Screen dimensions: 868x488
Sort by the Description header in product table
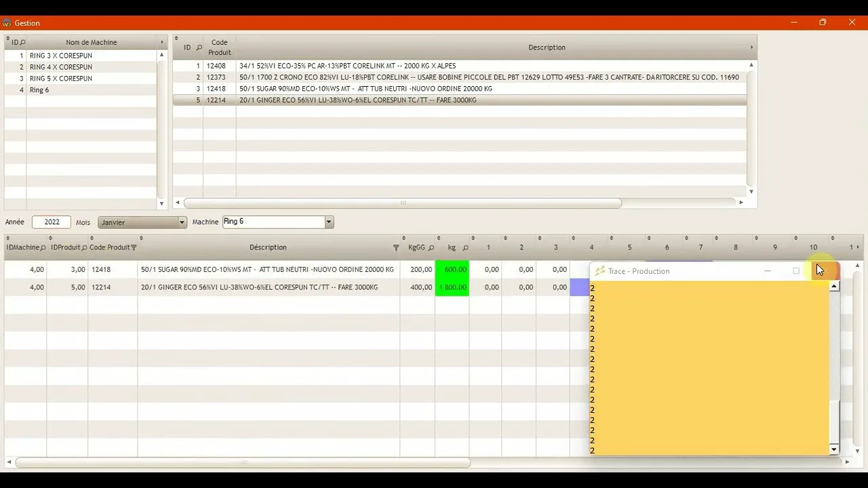pyautogui.click(x=547, y=47)
